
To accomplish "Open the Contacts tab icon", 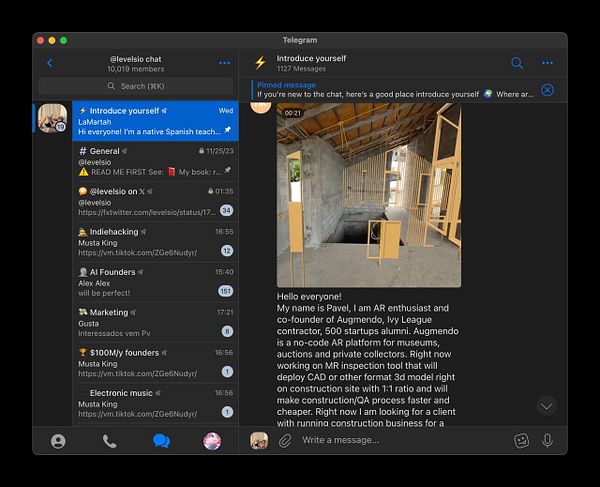I will click(58, 441).
